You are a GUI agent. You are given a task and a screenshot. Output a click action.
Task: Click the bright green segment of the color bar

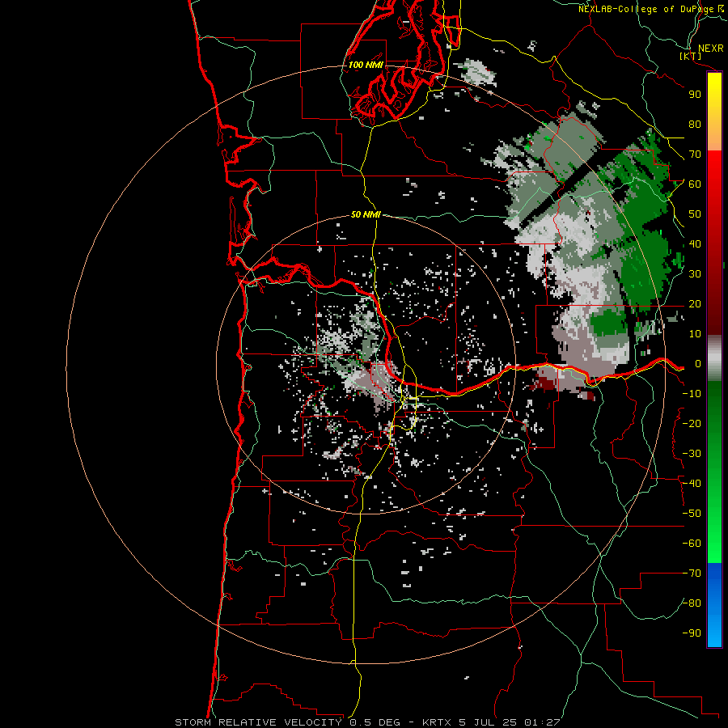tap(714, 529)
